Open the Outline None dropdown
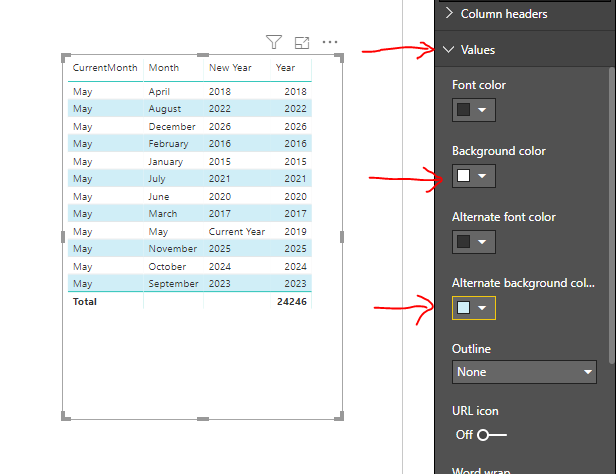 coord(524,372)
